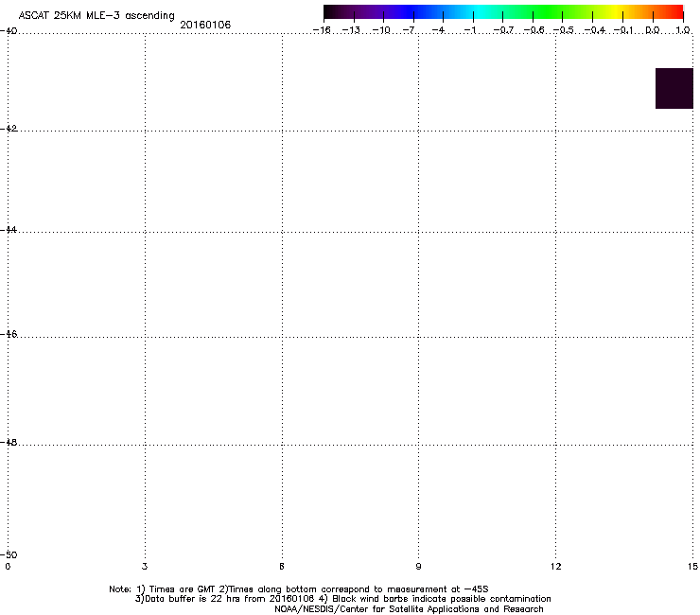
Task: Click the NOAA/NESDIS credit line
Action: click(x=409, y=609)
